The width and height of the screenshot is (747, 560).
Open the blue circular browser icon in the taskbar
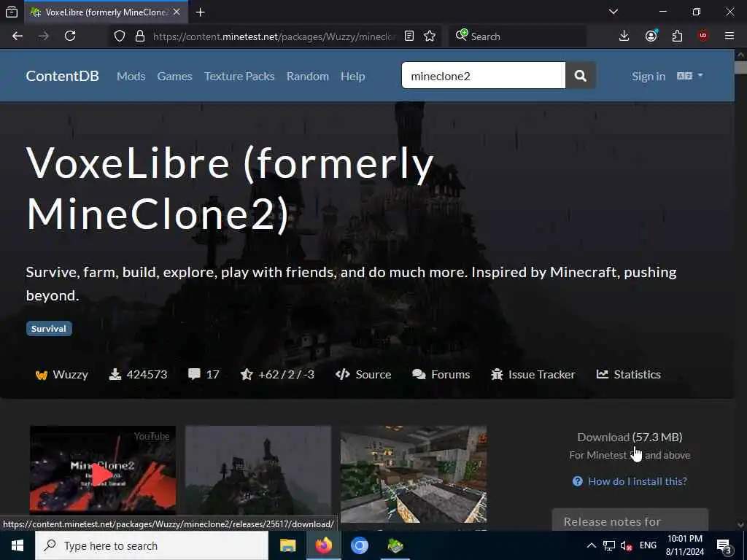(360, 545)
